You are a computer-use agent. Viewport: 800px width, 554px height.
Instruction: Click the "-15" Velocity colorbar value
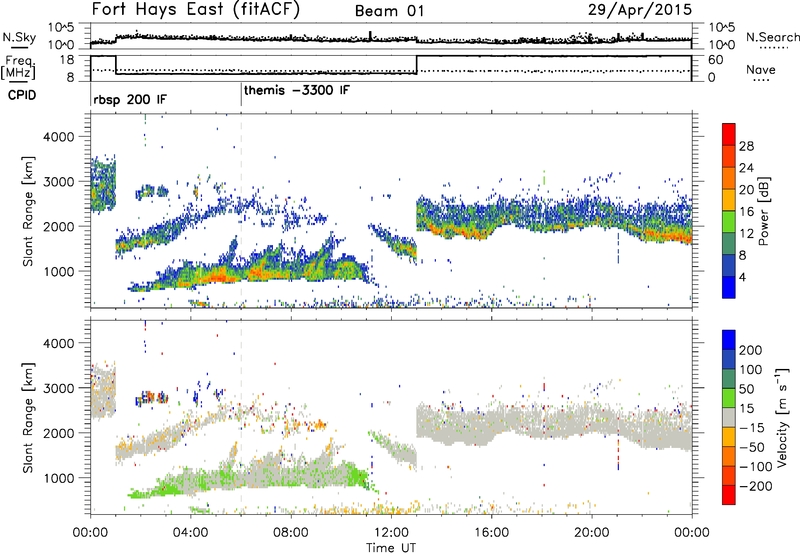pyautogui.click(x=752, y=427)
